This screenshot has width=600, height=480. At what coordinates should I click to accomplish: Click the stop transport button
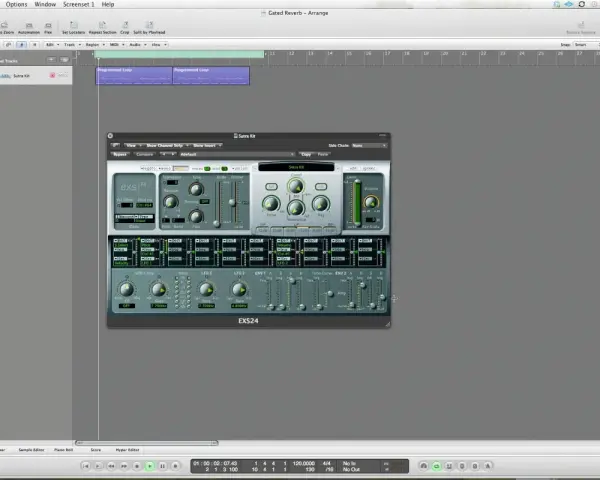pyautogui.click(x=137, y=466)
